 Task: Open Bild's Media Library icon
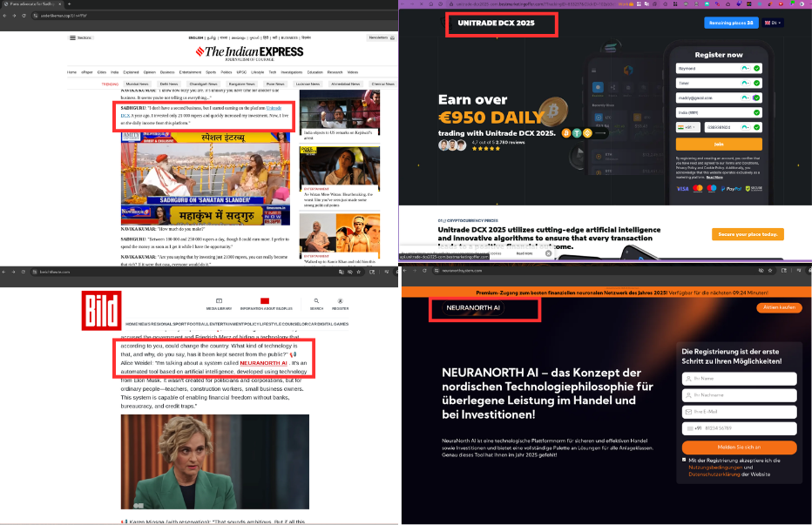217,302
